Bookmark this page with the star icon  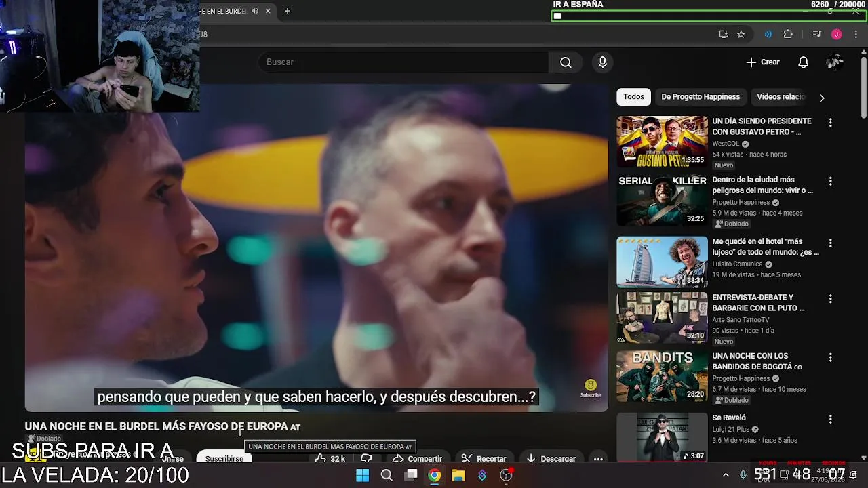[741, 34]
